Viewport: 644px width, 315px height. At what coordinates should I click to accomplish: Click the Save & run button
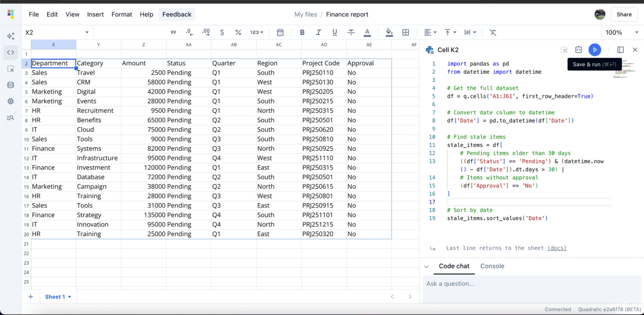pyautogui.click(x=595, y=50)
